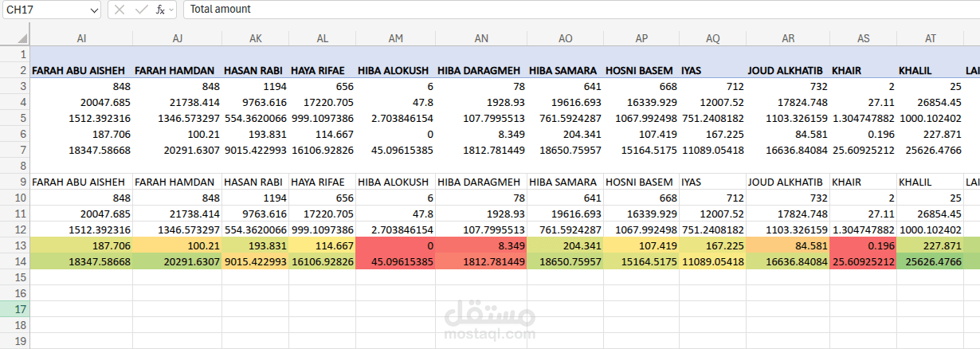Viewport: 980px width, 349px height.
Task: Click red cell with value 0 in row 13
Action: tap(395, 245)
